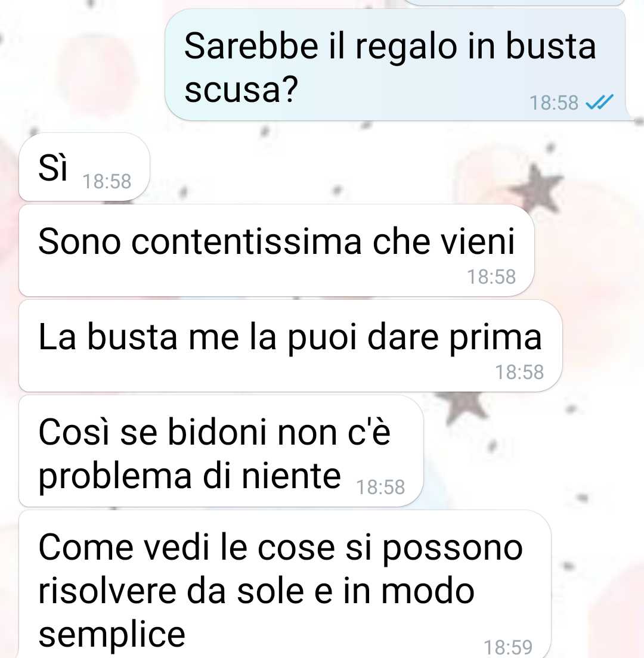The height and width of the screenshot is (658, 644).
Task: Tap the 18:58 timestamp after "problema di niente"
Action: click(380, 487)
